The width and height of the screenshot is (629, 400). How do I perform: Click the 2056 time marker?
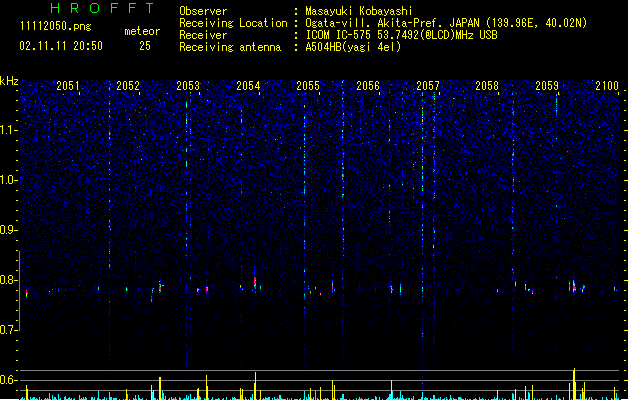coord(368,86)
